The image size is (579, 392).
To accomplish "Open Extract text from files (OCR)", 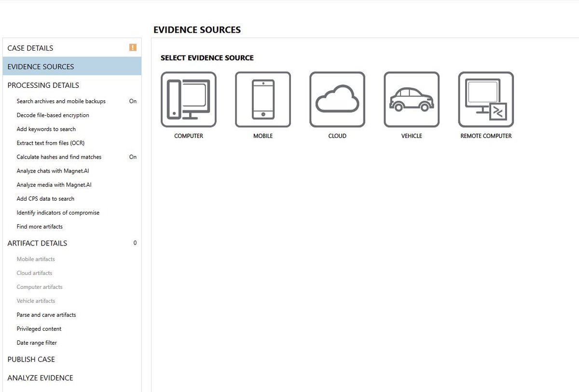I will (51, 143).
